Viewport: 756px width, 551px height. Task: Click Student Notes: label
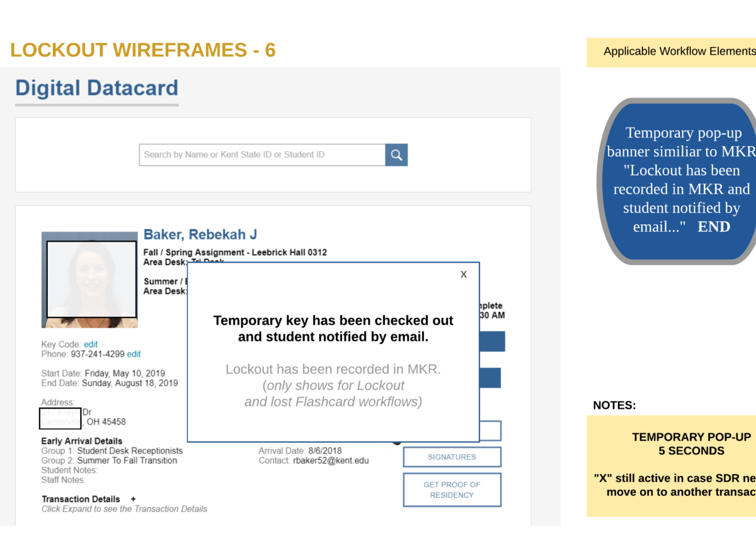click(70, 470)
